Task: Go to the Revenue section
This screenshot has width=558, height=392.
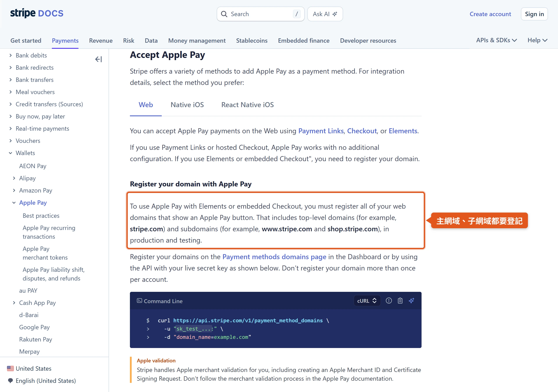Action: pyautogui.click(x=101, y=41)
